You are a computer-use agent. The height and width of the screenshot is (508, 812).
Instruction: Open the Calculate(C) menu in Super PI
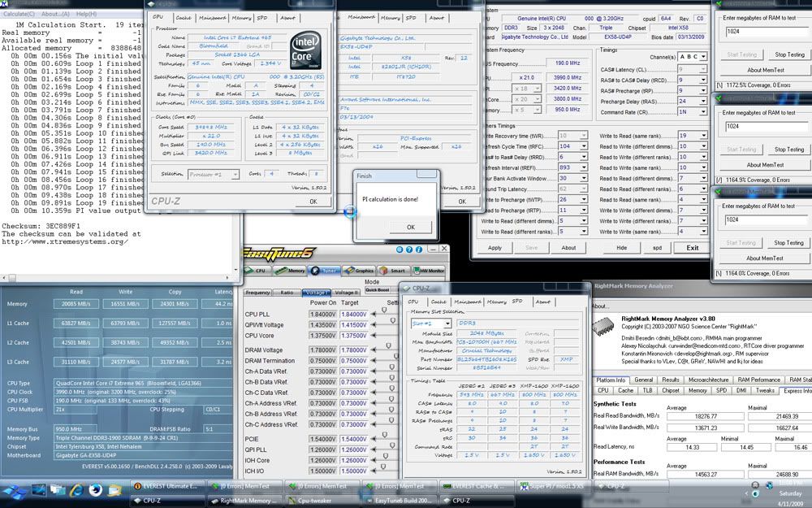18,14
